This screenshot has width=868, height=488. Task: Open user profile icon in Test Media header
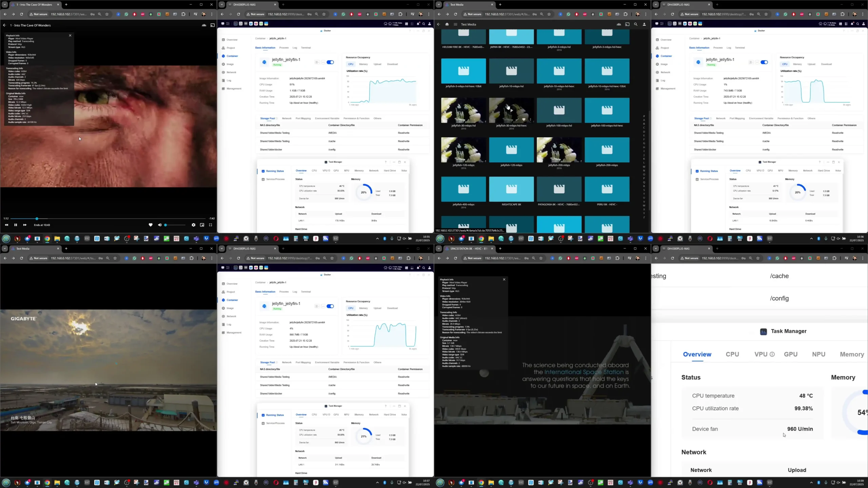[x=644, y=24]
